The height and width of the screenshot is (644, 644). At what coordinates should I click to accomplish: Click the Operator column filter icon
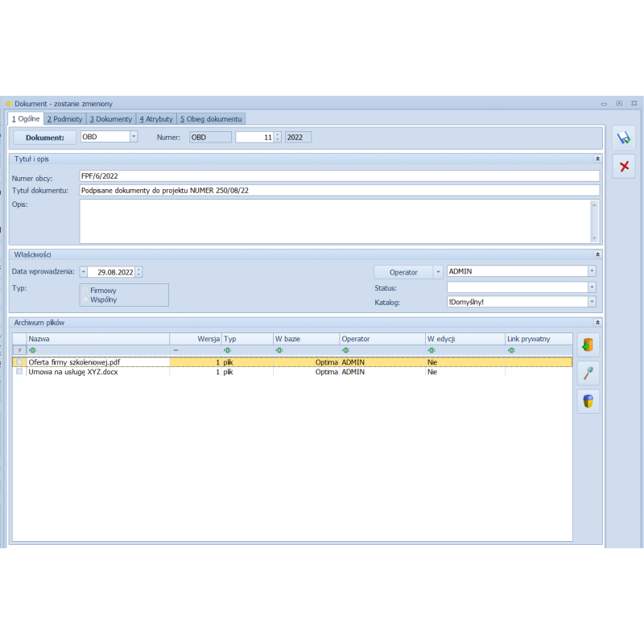click(x=345, y=350)
